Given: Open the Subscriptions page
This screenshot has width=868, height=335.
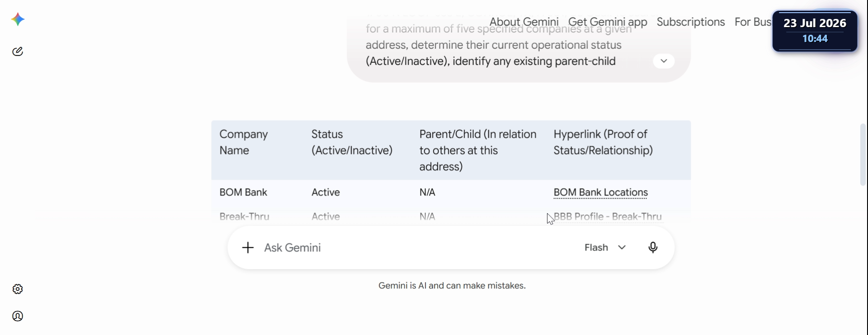Looking at the screenshot, I should coord(691,22).
